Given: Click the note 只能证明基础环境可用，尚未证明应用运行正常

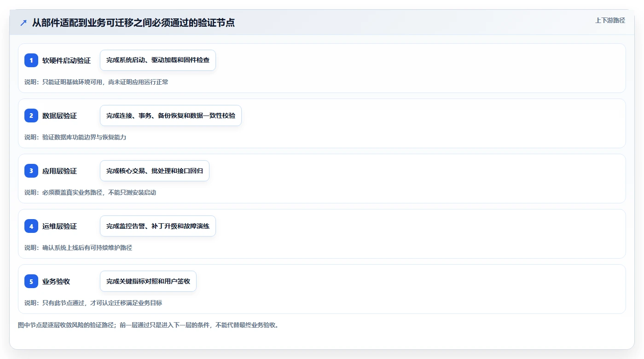Looking at the screenshot, I should tap(105, 82).
